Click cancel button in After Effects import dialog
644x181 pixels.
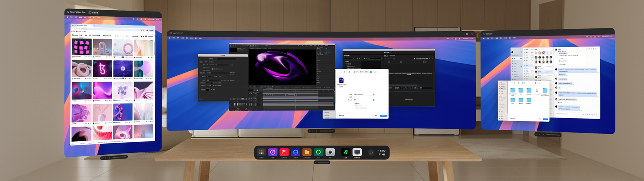coord(376,115)
